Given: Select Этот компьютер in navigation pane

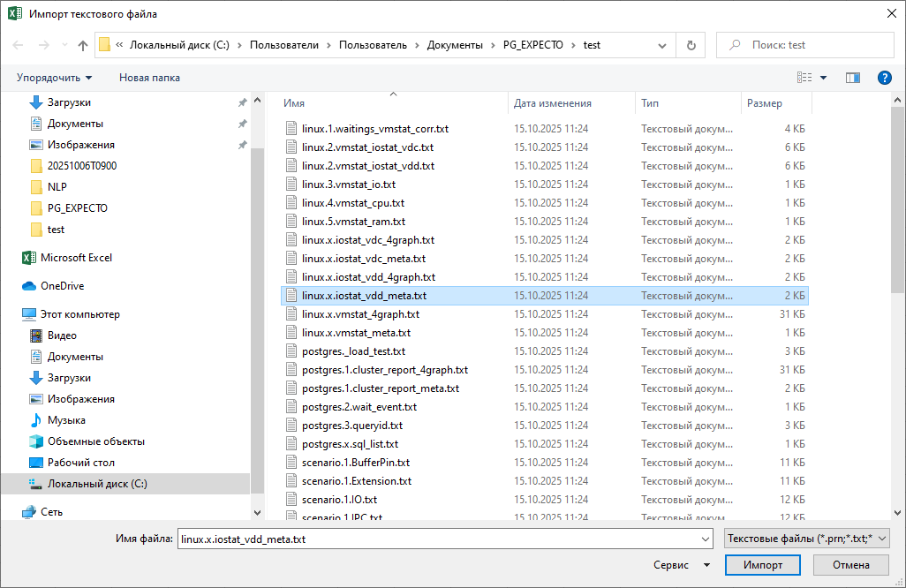Looking at the screenshot, I should (x=79, y=314).
